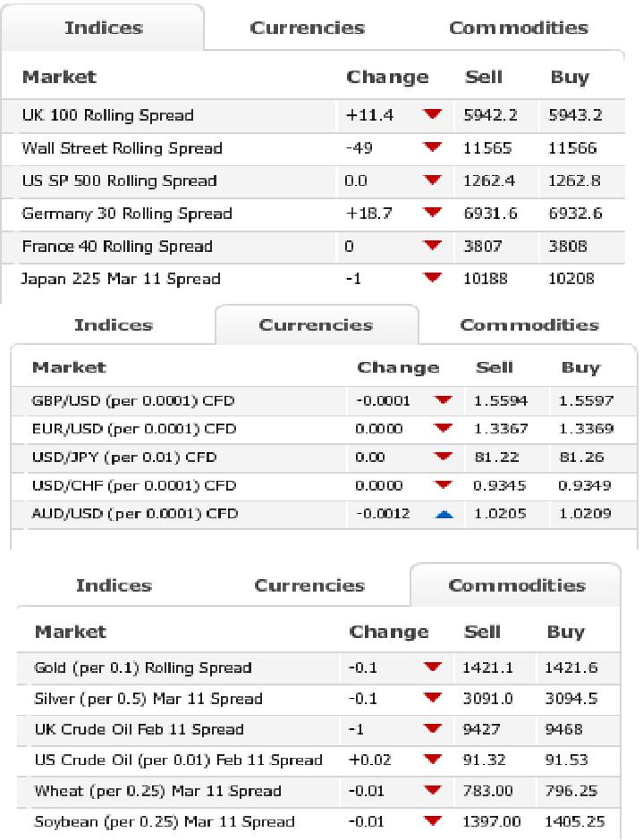Click the blue up arrow for AUD/USD

444,515
